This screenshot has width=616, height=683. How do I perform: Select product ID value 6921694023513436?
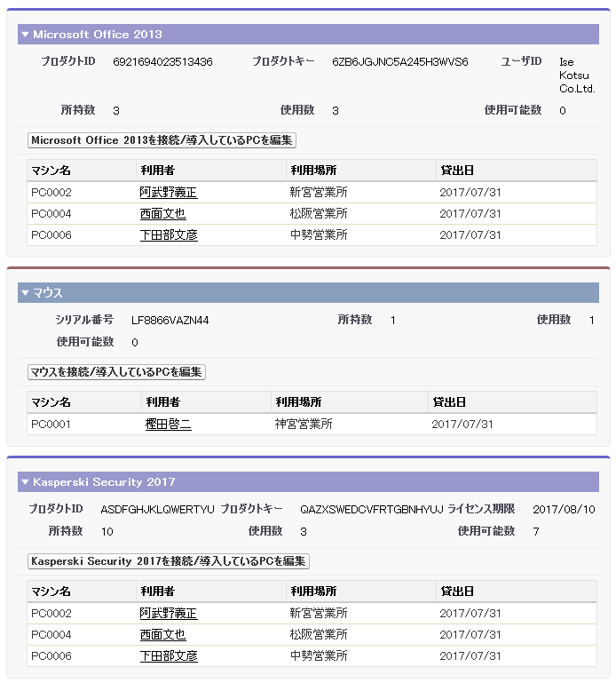(162, 62)
